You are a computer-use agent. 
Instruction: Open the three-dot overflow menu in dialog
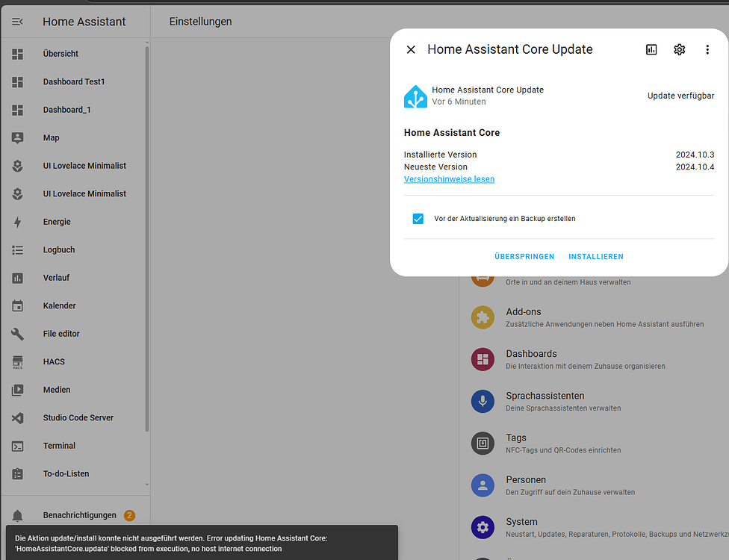(707, 50)
